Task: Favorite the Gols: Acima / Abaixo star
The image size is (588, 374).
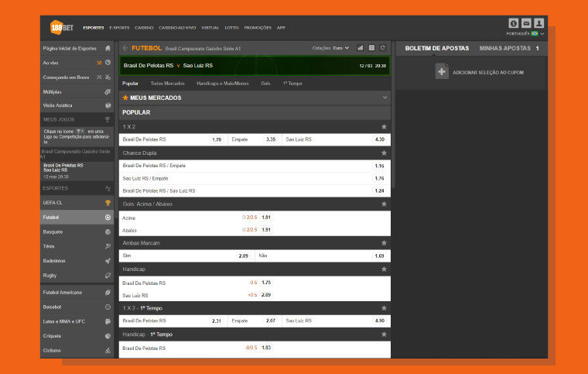Action: [384, 204]
